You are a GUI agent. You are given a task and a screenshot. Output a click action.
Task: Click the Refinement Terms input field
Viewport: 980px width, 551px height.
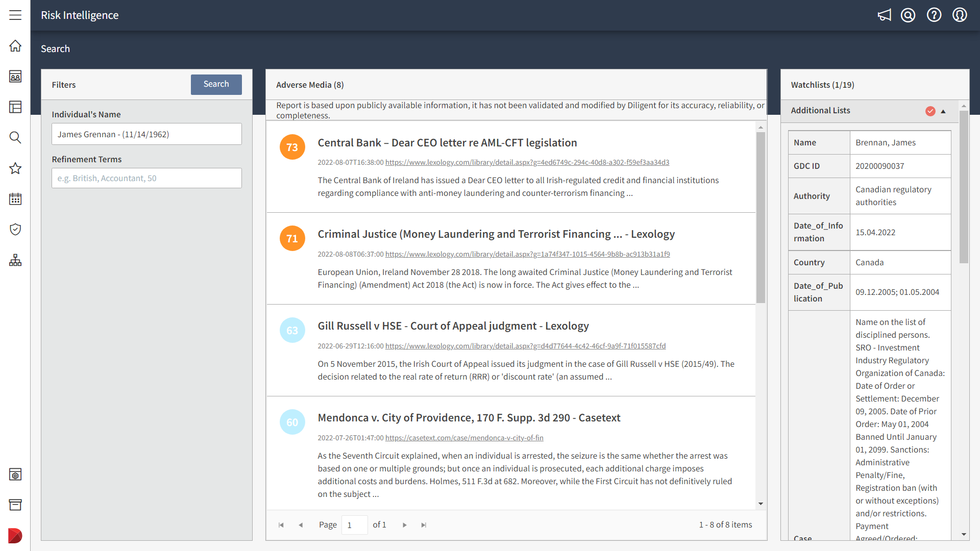point(146,178)
